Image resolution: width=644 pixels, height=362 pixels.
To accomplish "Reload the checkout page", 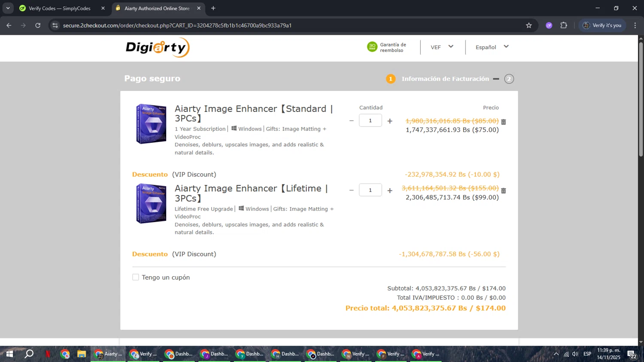I will click(38, 25).
